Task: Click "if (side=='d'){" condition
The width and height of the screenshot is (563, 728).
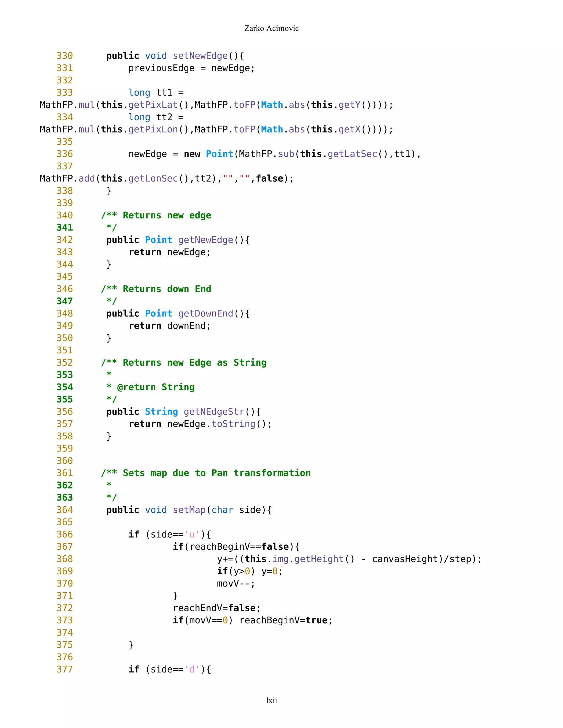Action: pyautogui.click(x=170, y=670)
